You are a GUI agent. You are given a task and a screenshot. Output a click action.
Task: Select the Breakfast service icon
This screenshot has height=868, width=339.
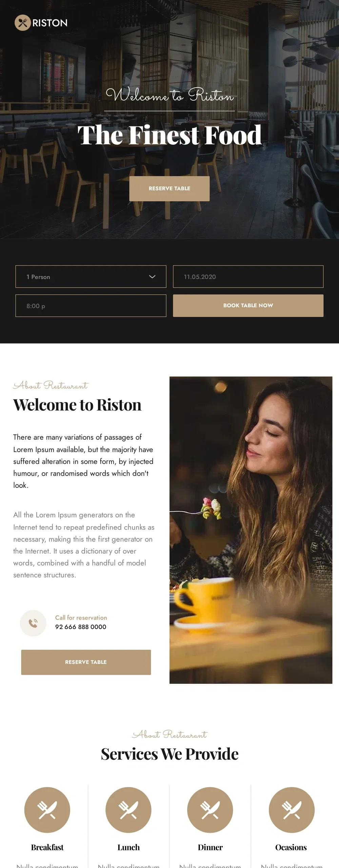[47, 810]
